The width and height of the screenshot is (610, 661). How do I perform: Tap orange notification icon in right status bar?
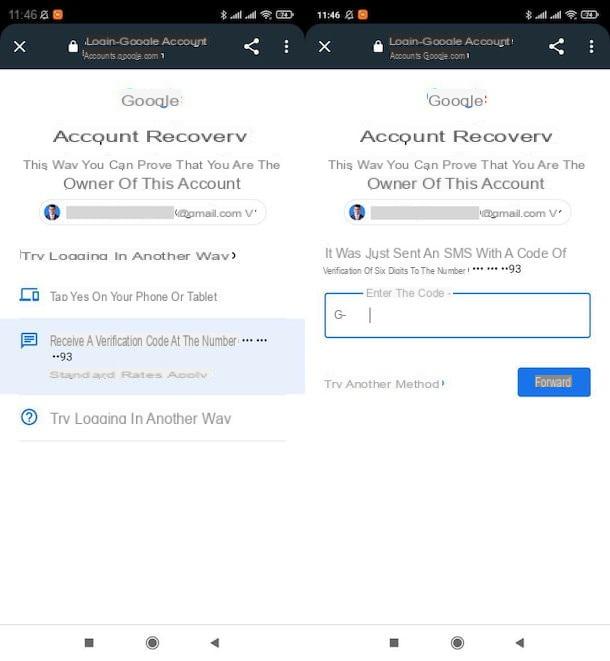click(363, 15)
